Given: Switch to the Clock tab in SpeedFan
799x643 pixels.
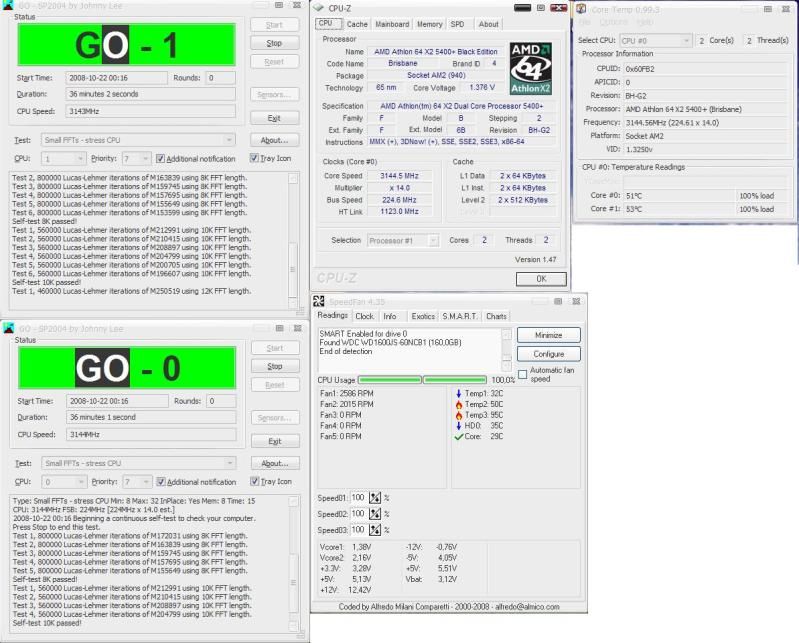Looking at the screenshot, I should [364, 316].
